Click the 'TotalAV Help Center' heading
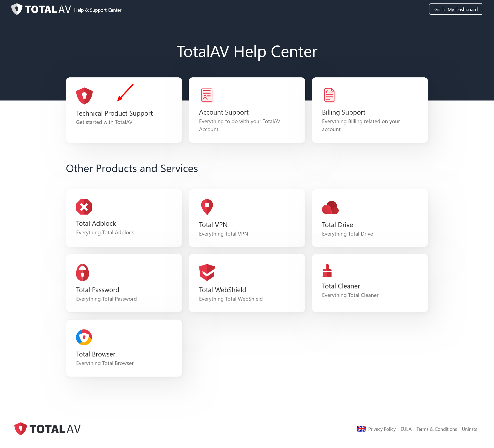Viewport: 494px width, 448px height. click(247, 51)
